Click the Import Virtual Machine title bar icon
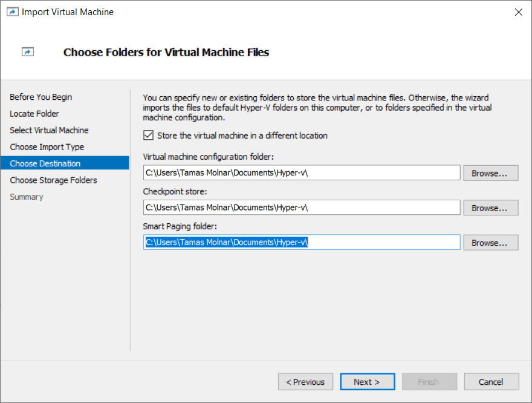The width and height of the screenshot is (532, 403). click(x=12, y=12)
